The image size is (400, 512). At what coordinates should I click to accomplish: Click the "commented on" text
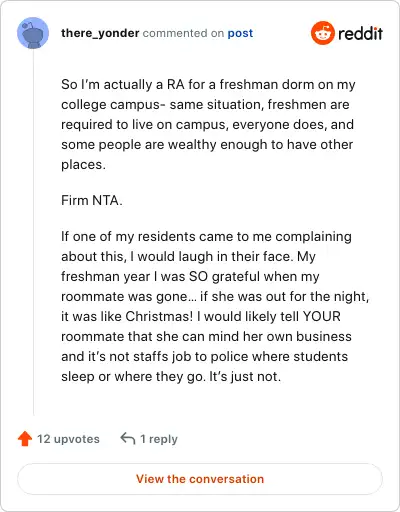[183, 33]
